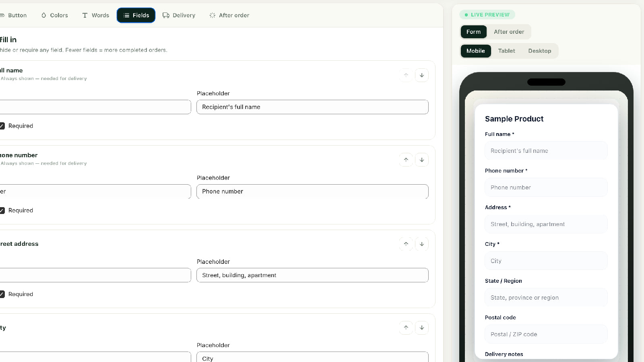Click preview City input
The width and height of the screenshot is (644, 362).
pos(546,261)
